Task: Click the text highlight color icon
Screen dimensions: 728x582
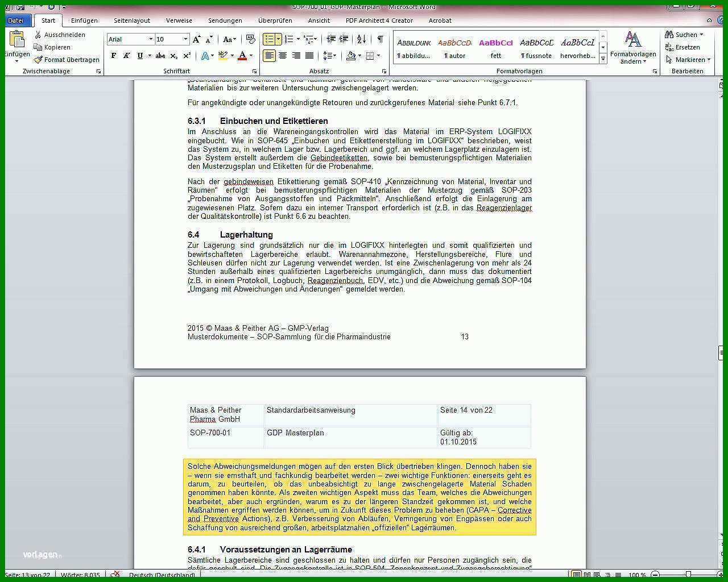Action: (222, 56)
